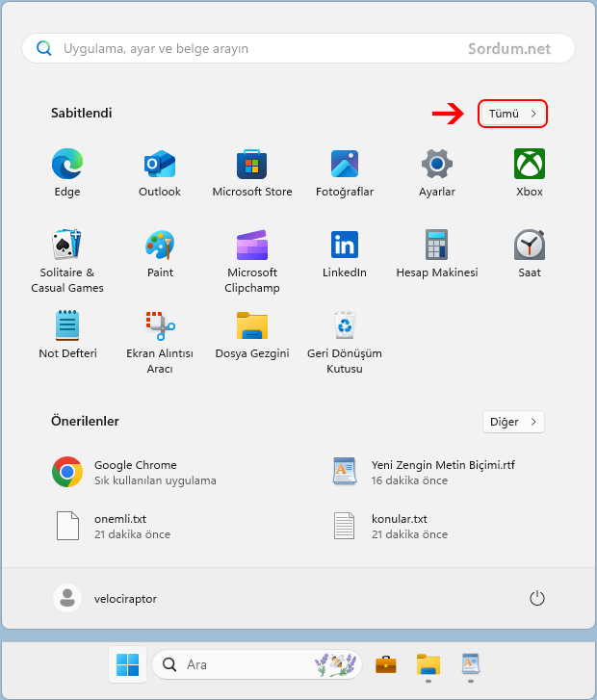Open Yeni Zengin Metin Biçimi.rtf
Viewport: 597px width, 700px height.
425,472
